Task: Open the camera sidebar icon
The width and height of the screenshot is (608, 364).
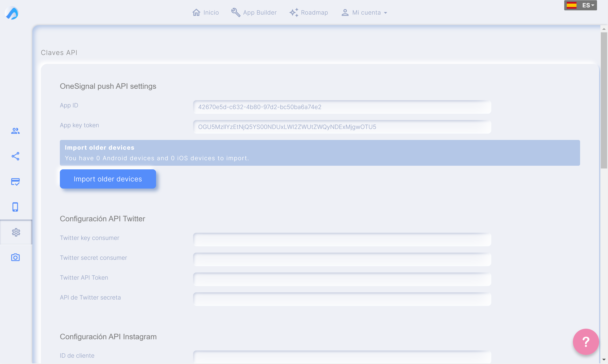Action: coord(15,257)
